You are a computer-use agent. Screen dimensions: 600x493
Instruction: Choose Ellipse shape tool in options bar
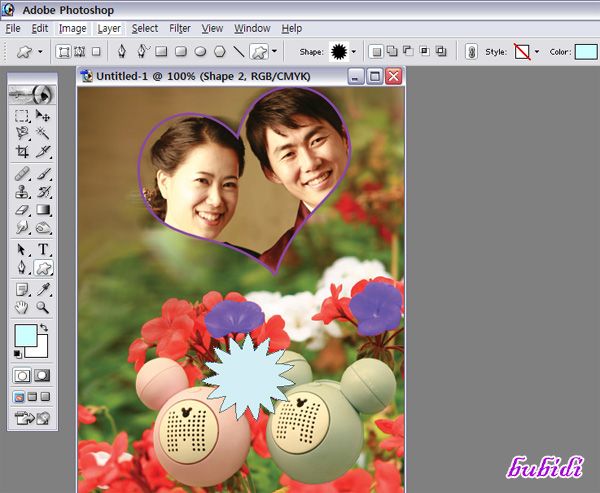(x=200, y=51)
